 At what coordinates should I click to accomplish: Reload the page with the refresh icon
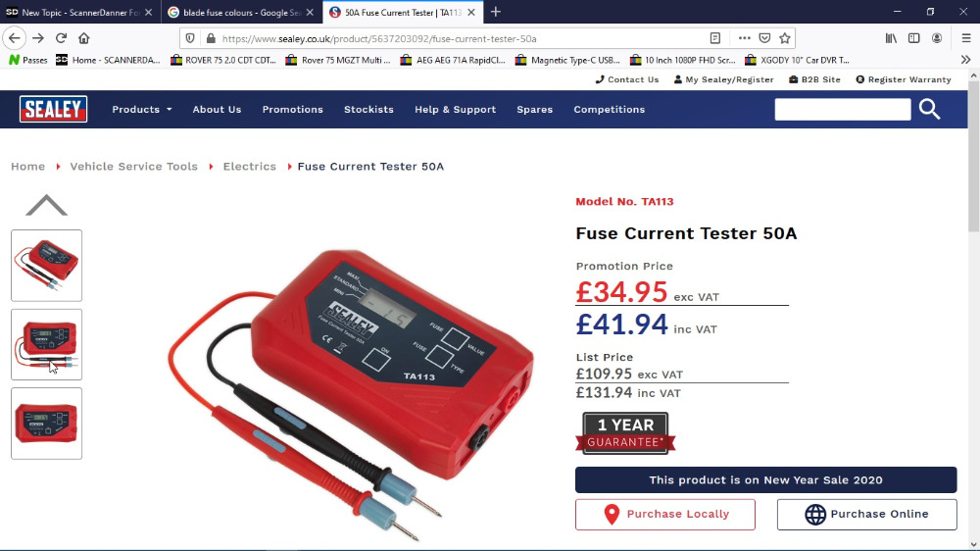tap(61, 38)
